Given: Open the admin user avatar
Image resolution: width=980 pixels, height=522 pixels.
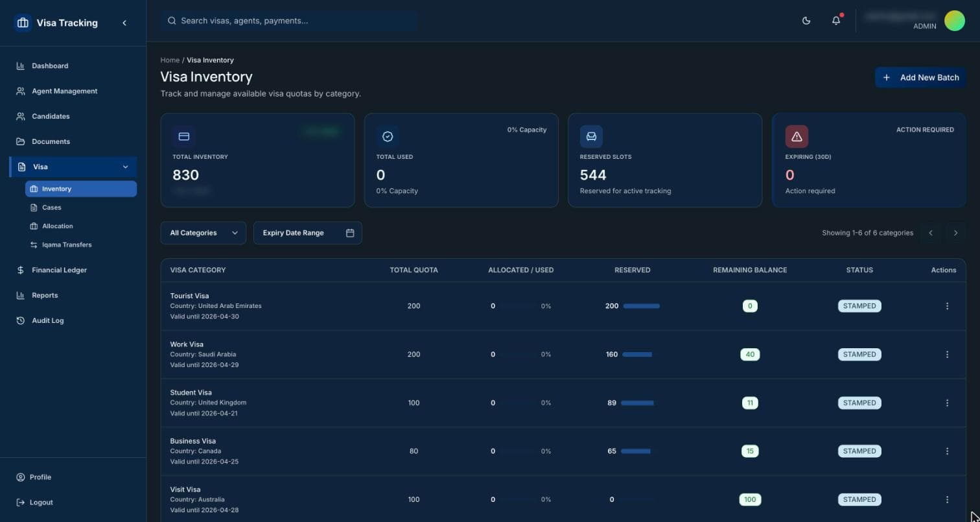Looking at the screenshot, I should 955,21.
